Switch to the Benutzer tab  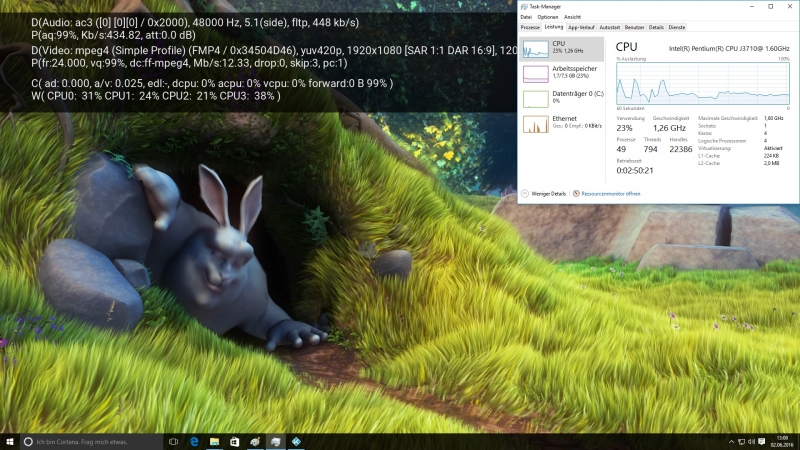pos(635,28)
